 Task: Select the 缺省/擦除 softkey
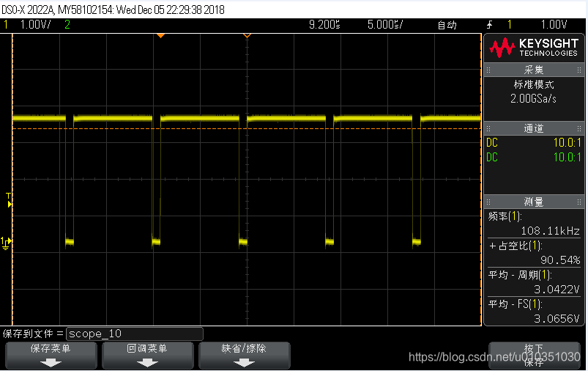244,355
